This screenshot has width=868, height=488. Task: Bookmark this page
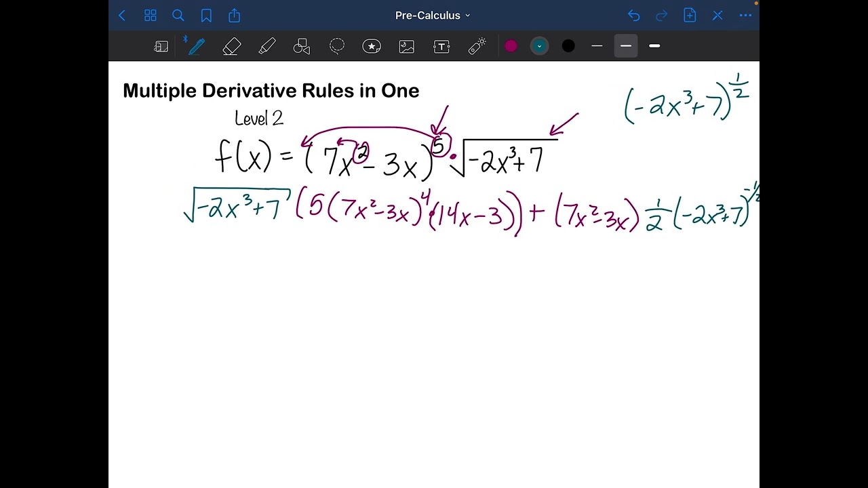pyautogui.click(x=206, y=16)
